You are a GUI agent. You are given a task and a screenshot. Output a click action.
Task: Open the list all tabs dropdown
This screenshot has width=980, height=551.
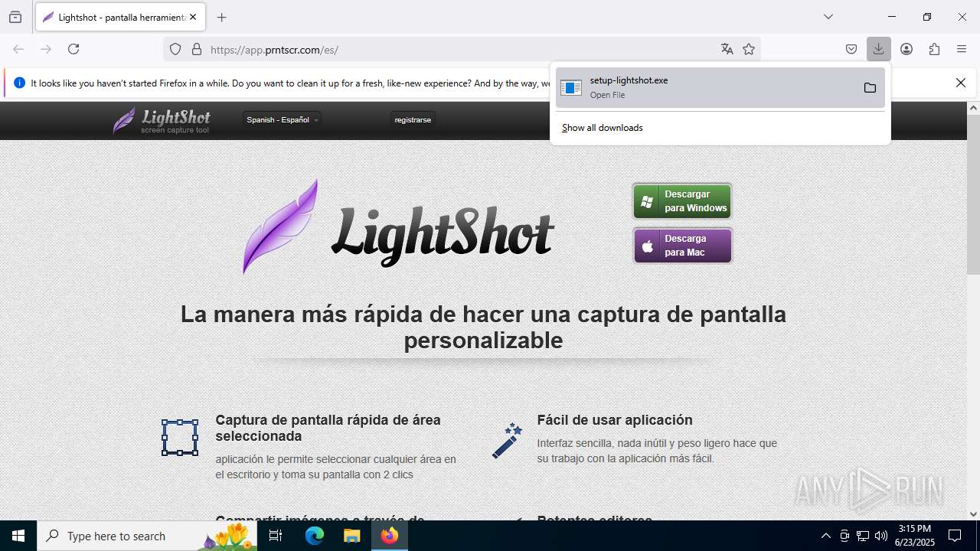(x=828, y=17)
